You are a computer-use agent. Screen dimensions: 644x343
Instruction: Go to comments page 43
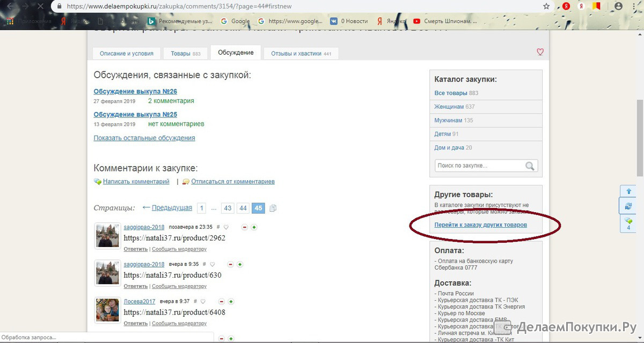click(x=228, y=208)
